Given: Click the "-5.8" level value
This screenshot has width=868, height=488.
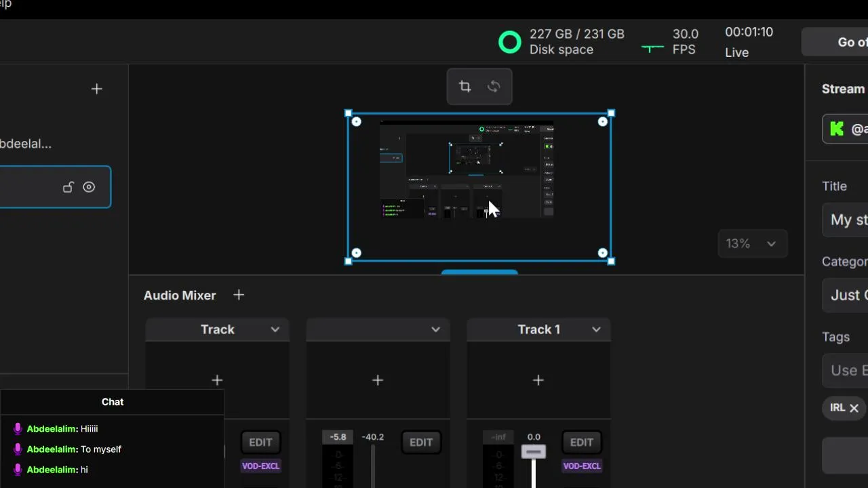Looking at the screenshot, I should click(x=338, y=437).
